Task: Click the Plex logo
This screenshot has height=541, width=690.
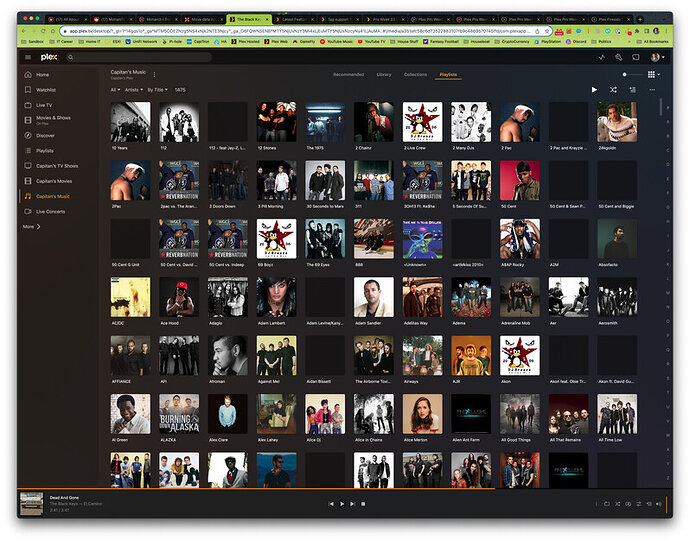Action: (49, 57)
